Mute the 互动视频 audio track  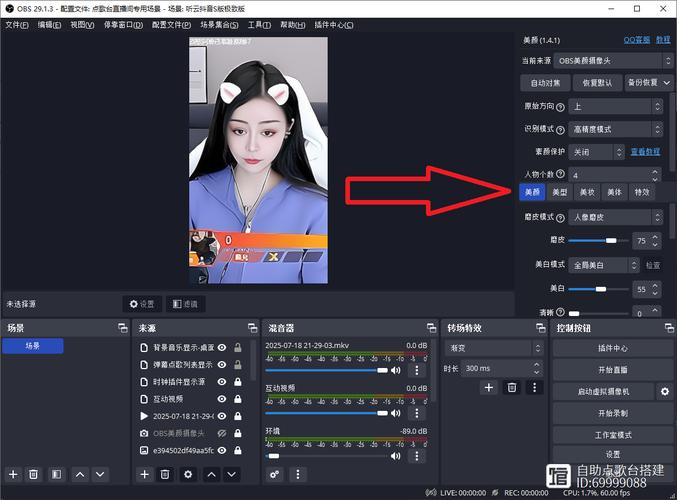tap(395, 413)
